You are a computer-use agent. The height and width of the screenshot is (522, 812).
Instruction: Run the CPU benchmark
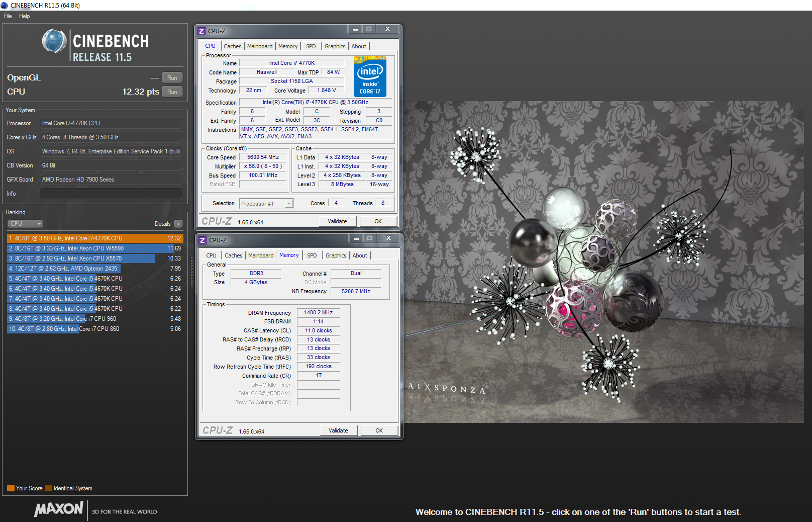point(172,92)
